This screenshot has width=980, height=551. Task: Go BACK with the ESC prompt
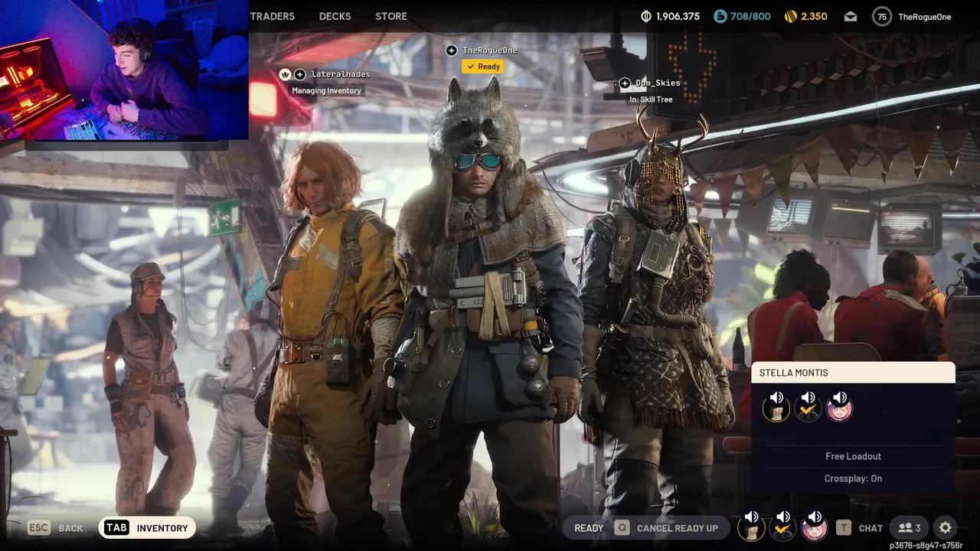[x=55, y=528]
